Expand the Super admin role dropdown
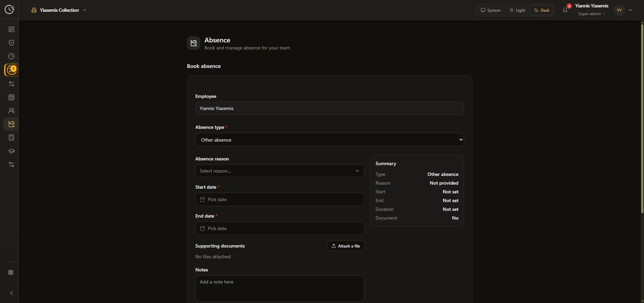 point(592,14)
